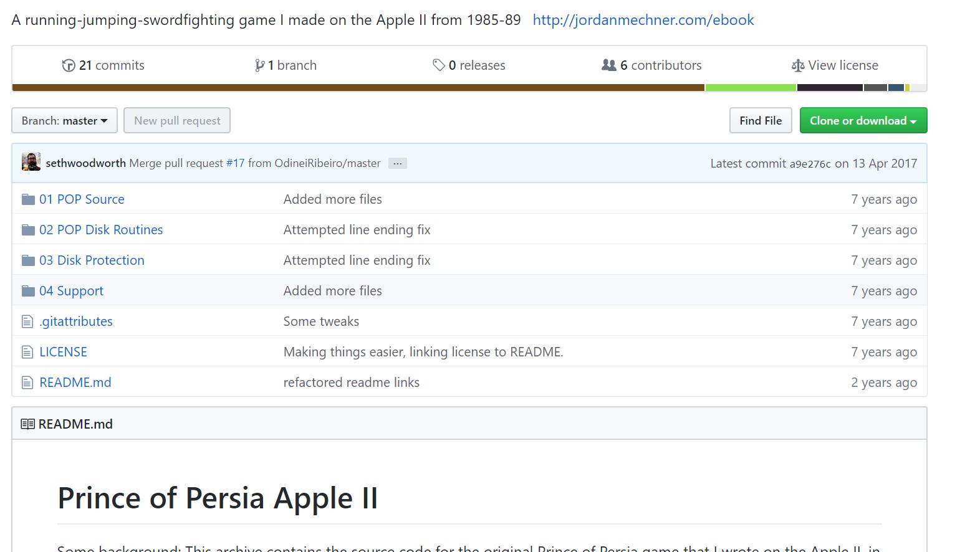Click the 'Some tweaks' commit message
The height and width of the screenshot is (552, 980).
[x=321, y=321]
